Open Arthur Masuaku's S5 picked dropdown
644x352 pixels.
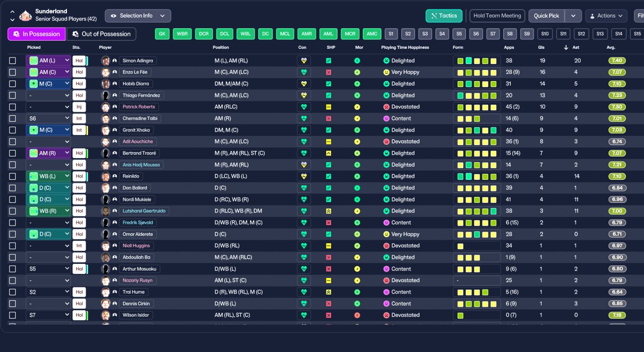(48, 269)
